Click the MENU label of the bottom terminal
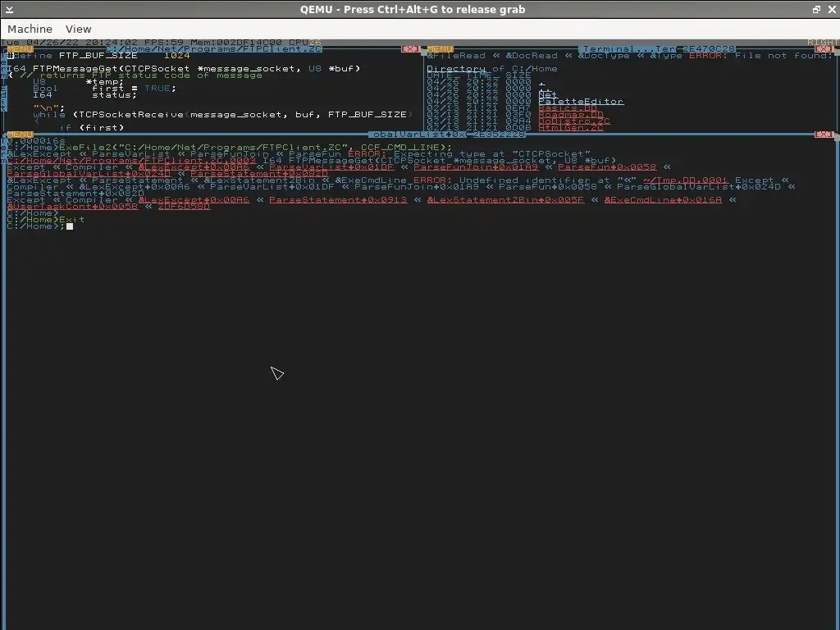Image resolution: width=840 pixels, height=630 pixels. (x=21, y=134)
